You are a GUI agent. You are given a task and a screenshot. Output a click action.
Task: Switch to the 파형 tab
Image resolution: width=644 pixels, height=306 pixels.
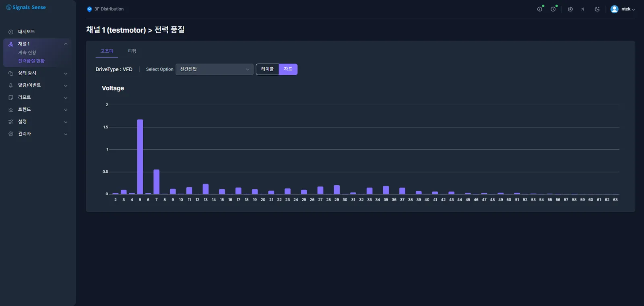coord(132,51)
